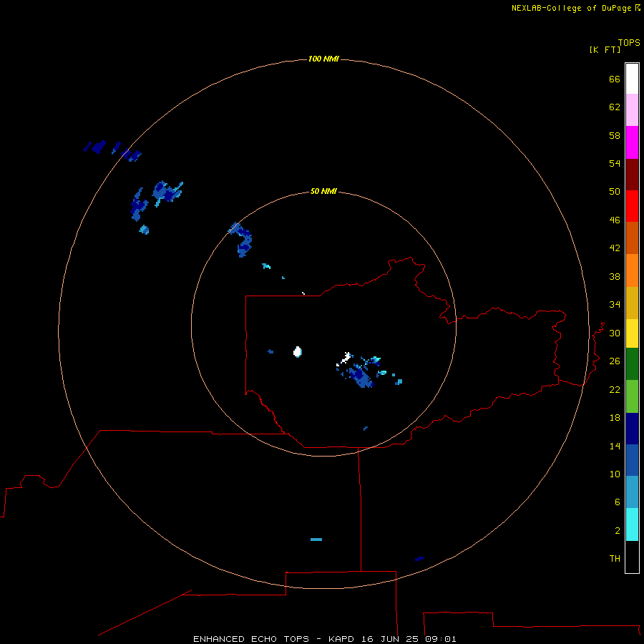Click the light blue horizontal bar echo at bottom
Screen dimensions: 644x644
coord(316,540)
